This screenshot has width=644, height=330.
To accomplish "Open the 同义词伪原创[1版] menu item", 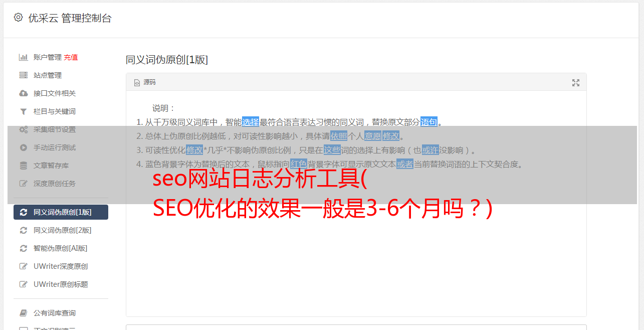I will coord(61,212).
